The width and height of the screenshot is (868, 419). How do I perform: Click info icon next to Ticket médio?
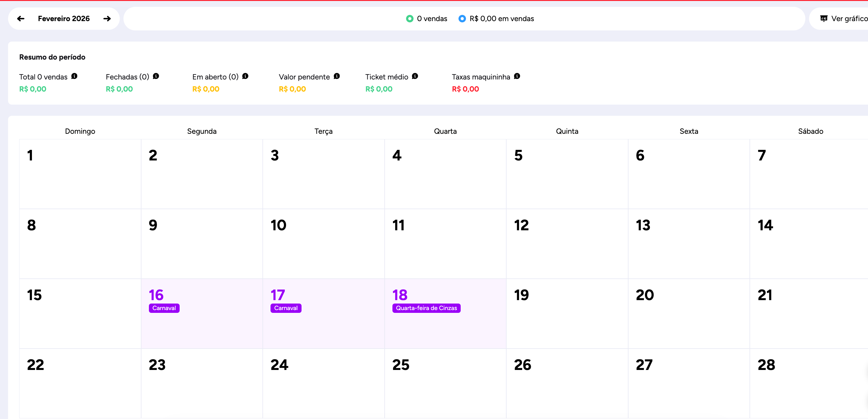point(415,76)
